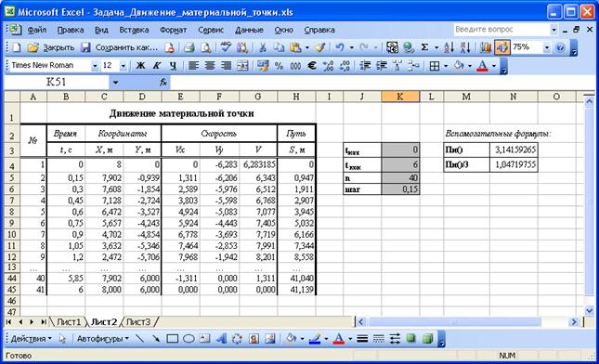Toggle Underline (Ч) formatting

[x=173, y=66]
